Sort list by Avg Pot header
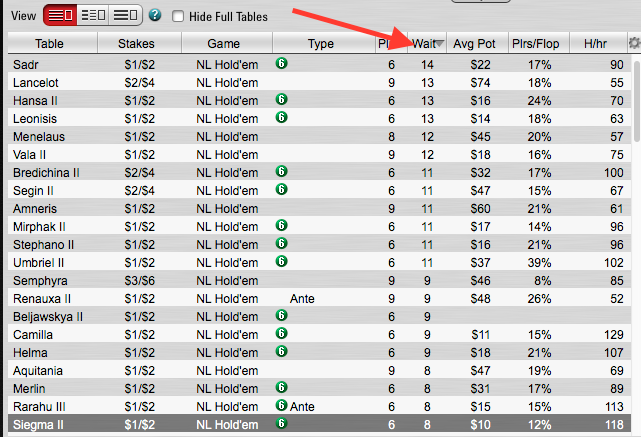The height and width of the screenshot is (437, 641). [473, 43]
